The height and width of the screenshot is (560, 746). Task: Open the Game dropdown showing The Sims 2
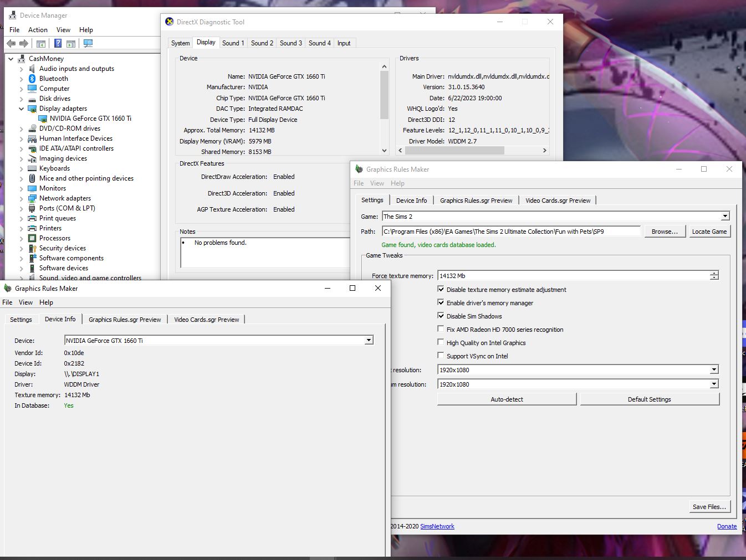coord(725,217)
